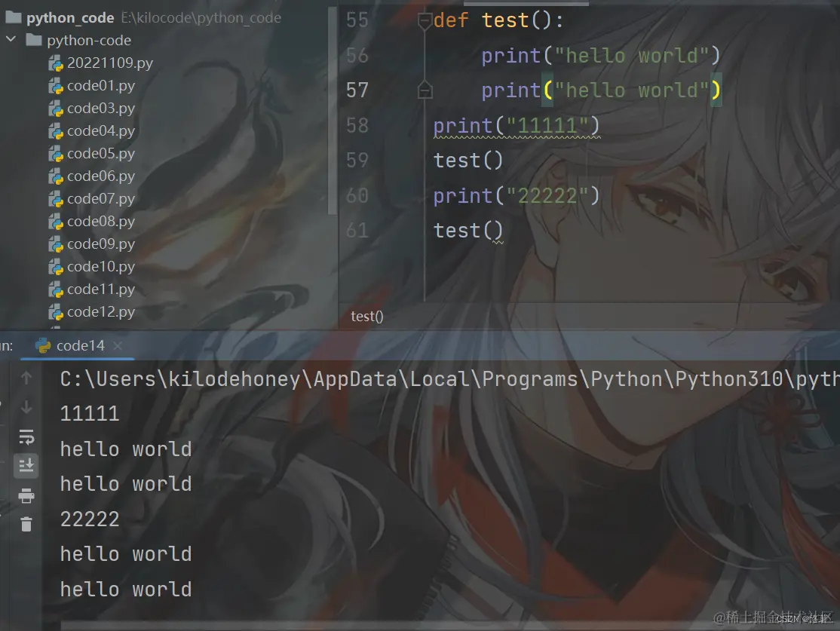The height and width of the screenshot is (631, 840).
Task: Click the 11111 output line
Action: click(x=90, y=414)
